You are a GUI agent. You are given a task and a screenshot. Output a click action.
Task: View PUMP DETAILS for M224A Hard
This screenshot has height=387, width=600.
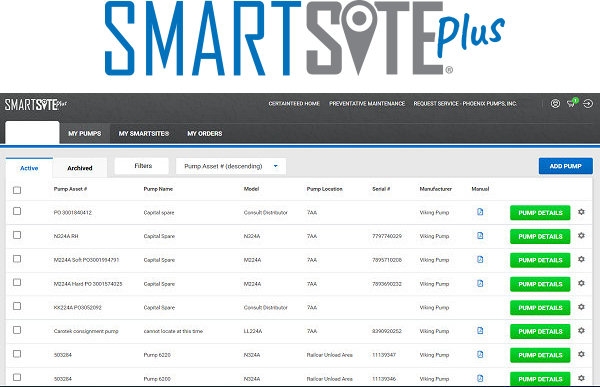(x=540, y=284)
